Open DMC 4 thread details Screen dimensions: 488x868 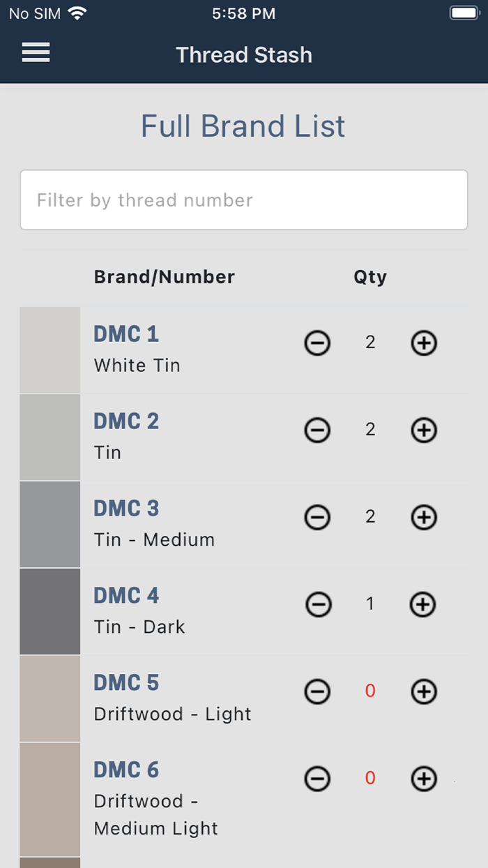point(126,596)
